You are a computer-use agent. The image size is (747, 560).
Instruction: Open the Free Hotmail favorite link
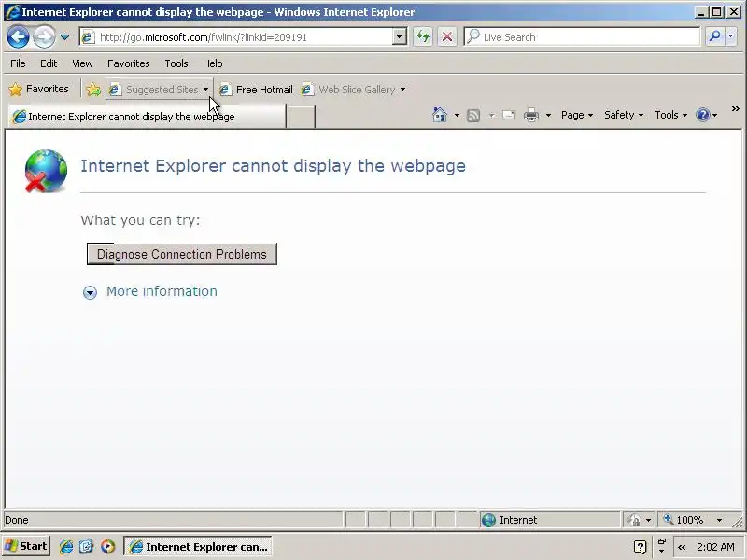tap(256, 89)
